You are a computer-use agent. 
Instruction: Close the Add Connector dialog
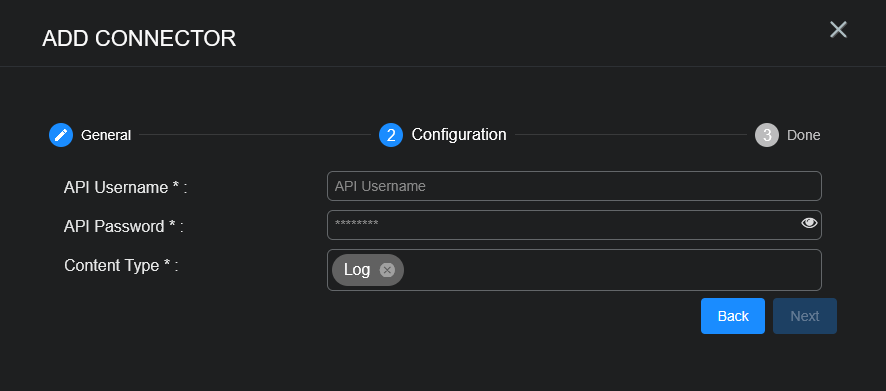[x=838, y=29]
